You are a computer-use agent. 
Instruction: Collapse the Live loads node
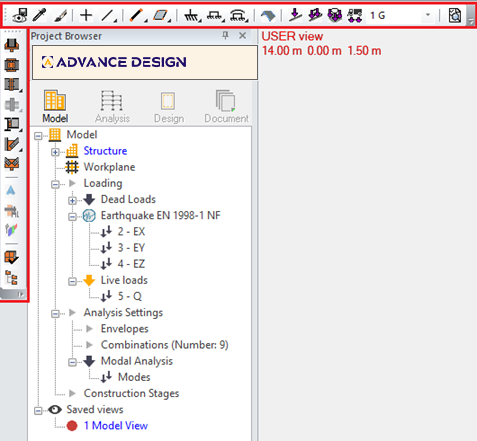pyautogui.click(x=72, y=281)
